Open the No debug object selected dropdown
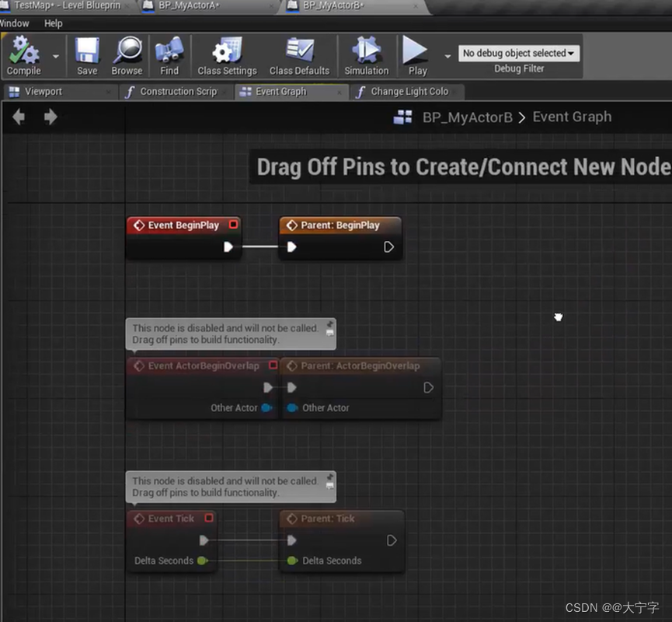 pos(518,52)
